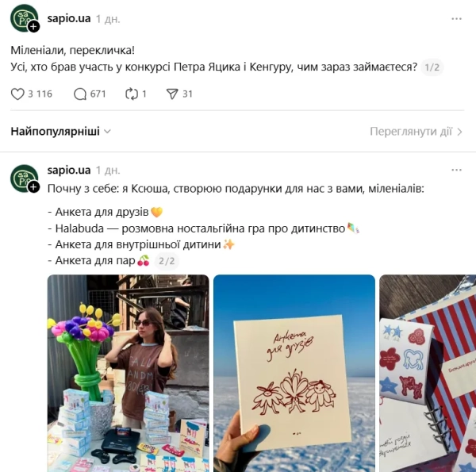Click the 2/2 thread indicator badge
476x472 pixels.
(167, 261)
